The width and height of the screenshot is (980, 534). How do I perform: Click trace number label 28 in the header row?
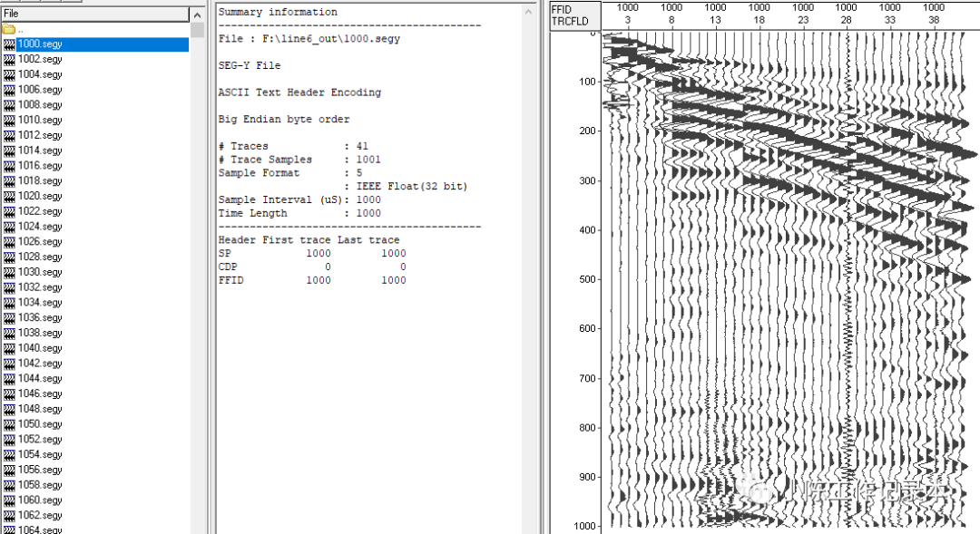(846, 17)
